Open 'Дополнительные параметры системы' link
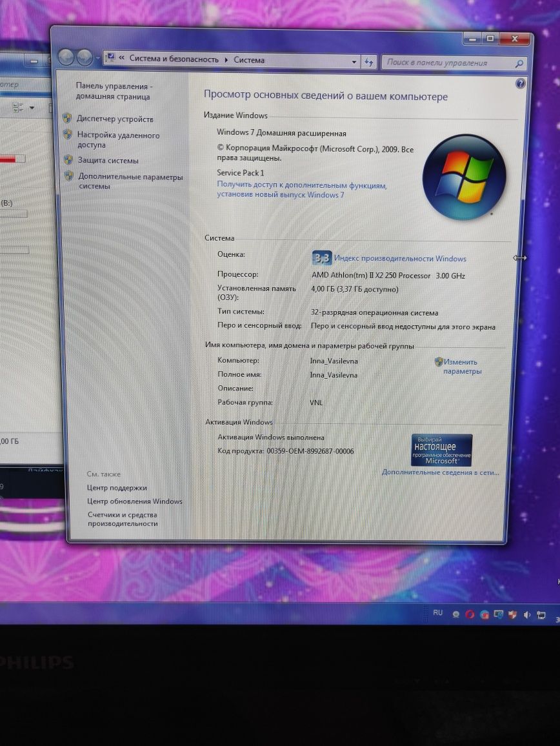The image size is (560, 746). click(130, 181)
